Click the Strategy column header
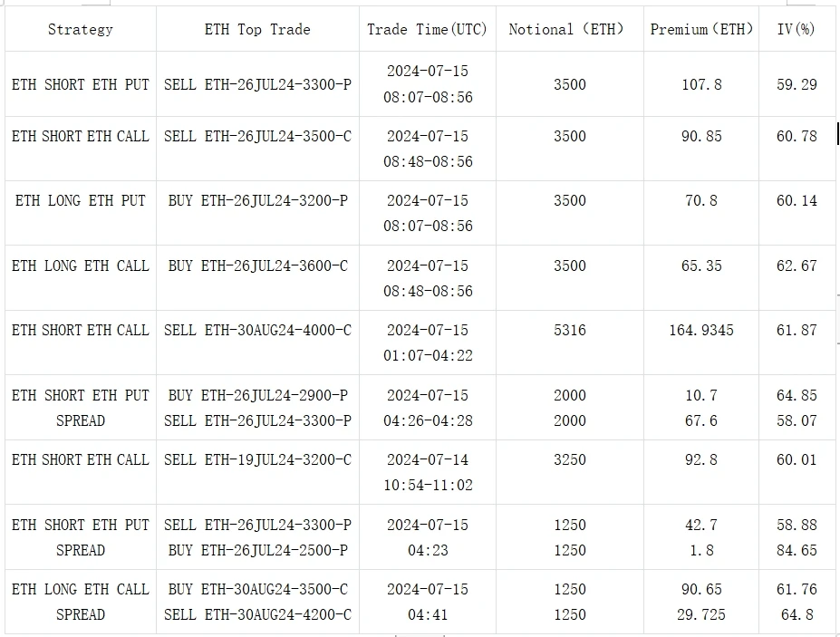840x637 pixels. 81,29
